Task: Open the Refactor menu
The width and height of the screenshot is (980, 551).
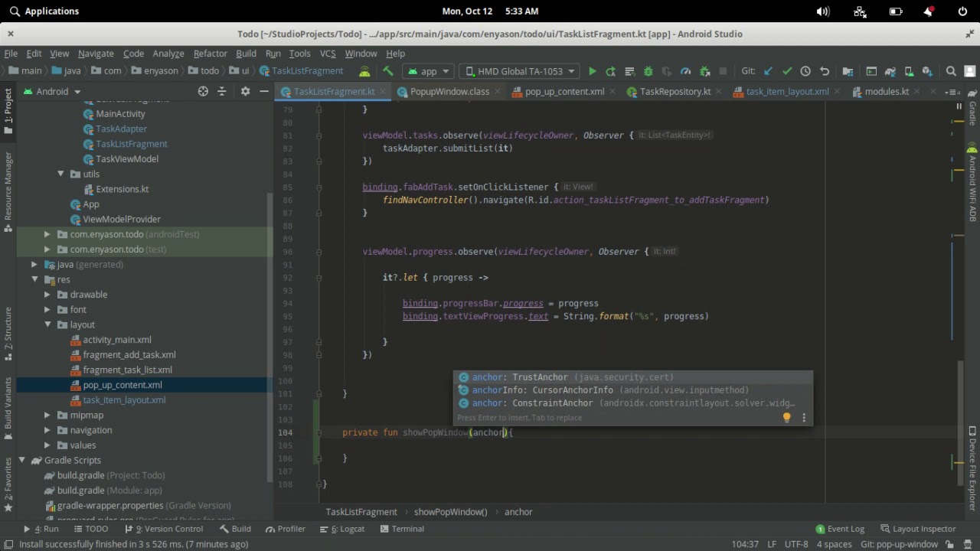Action: pos(210,54)
